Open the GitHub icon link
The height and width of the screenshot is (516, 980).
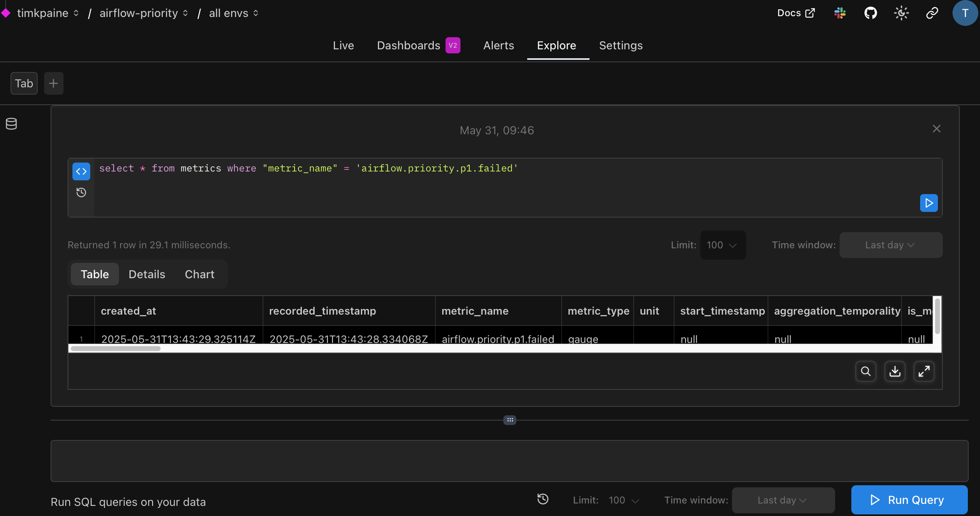(870, 13)
